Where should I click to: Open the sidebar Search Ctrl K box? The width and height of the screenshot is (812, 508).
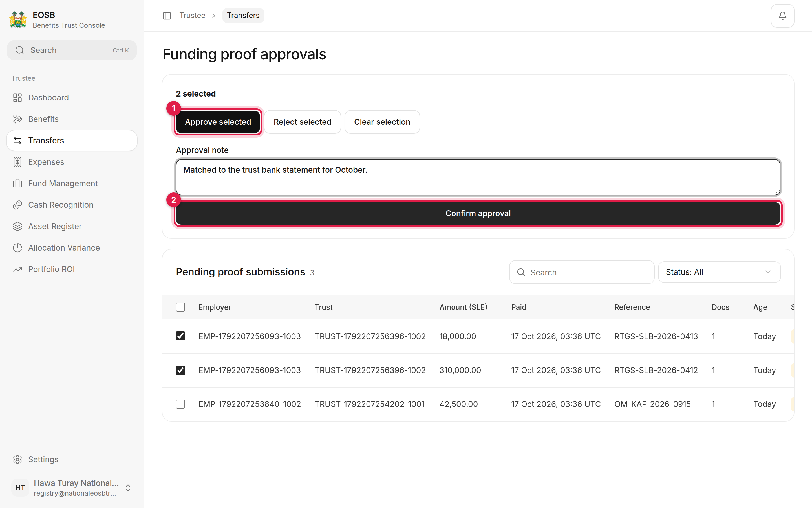pos(72,51)
